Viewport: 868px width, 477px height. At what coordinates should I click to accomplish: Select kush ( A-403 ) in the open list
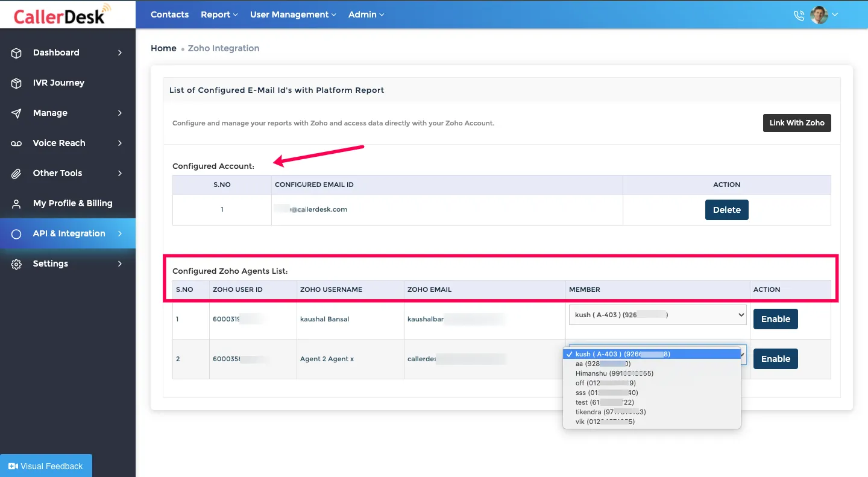(x=652, y=354)
